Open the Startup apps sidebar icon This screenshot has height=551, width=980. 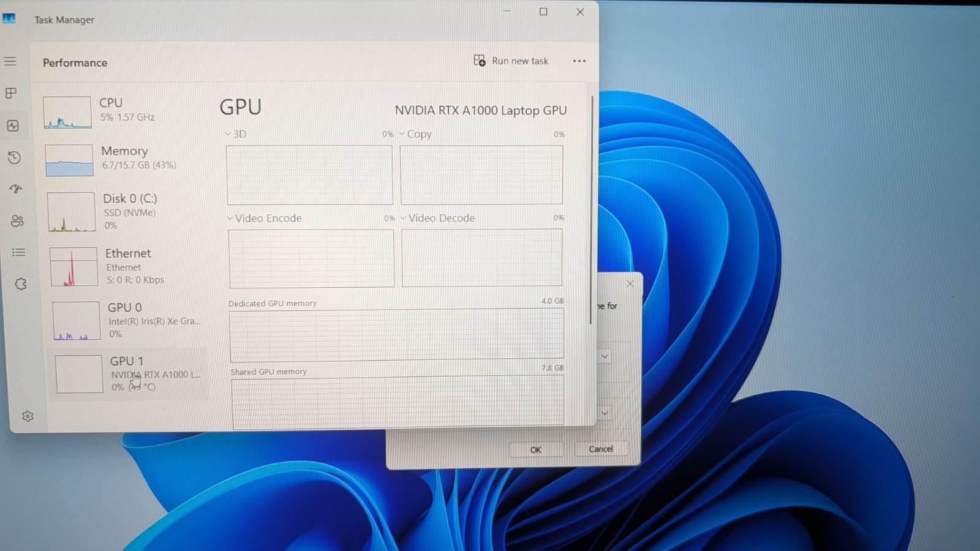tap(16, 189)
